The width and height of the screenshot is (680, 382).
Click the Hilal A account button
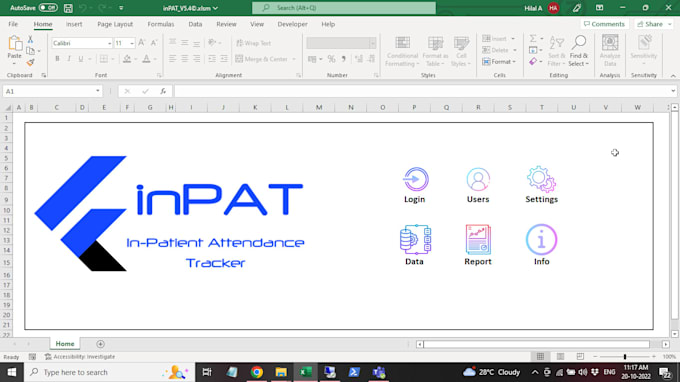coord(542,8)
